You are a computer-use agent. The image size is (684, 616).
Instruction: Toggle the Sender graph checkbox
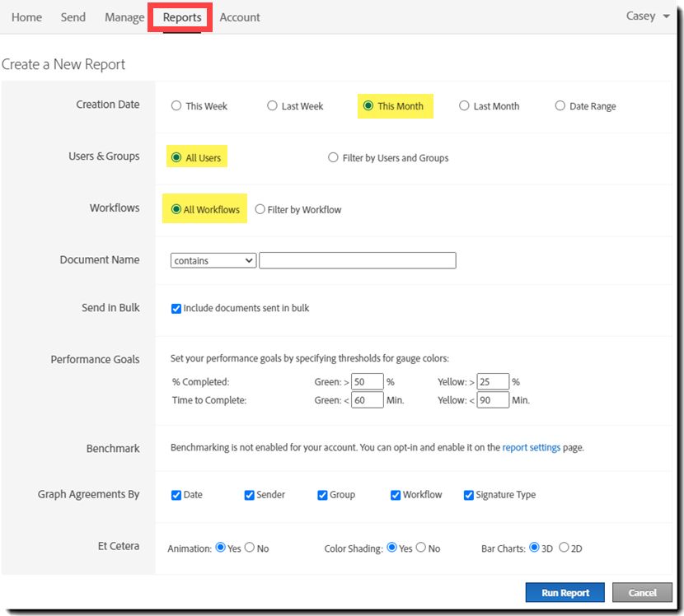coord(250,495)
